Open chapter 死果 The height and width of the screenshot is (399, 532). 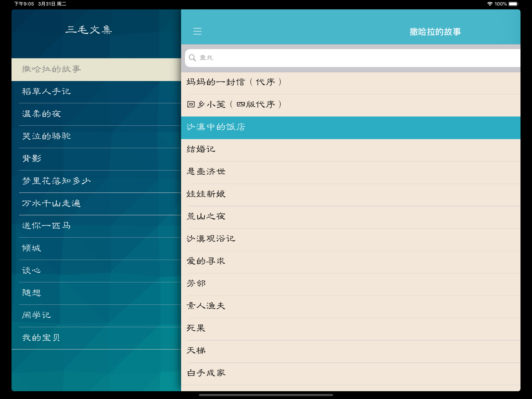[x=351, y=329]
